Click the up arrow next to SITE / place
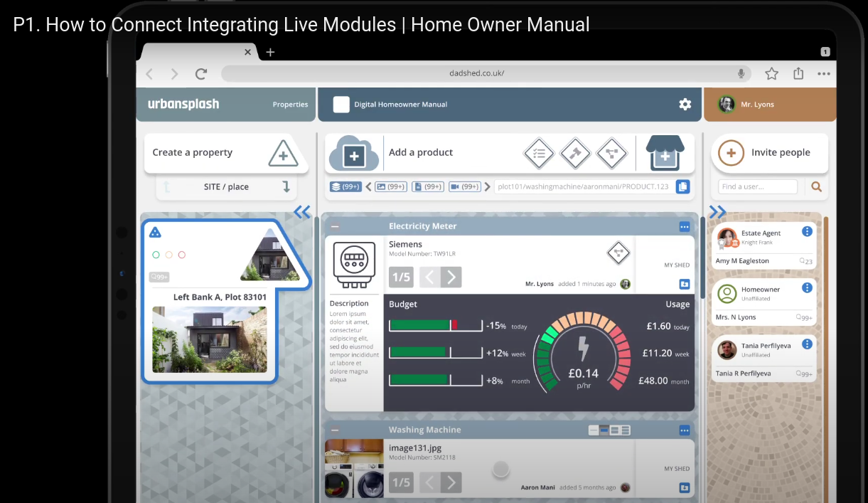The image size is (868, 503). 167,187
